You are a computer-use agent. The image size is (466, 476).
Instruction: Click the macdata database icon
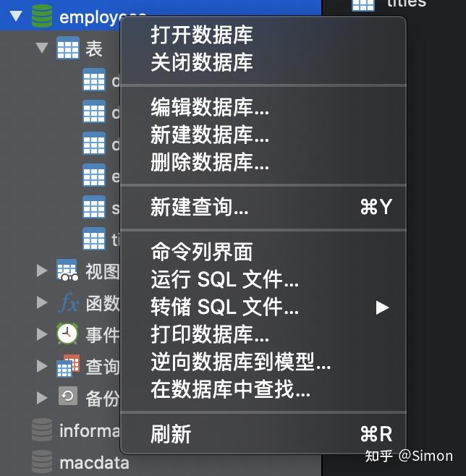pos(42,462)
